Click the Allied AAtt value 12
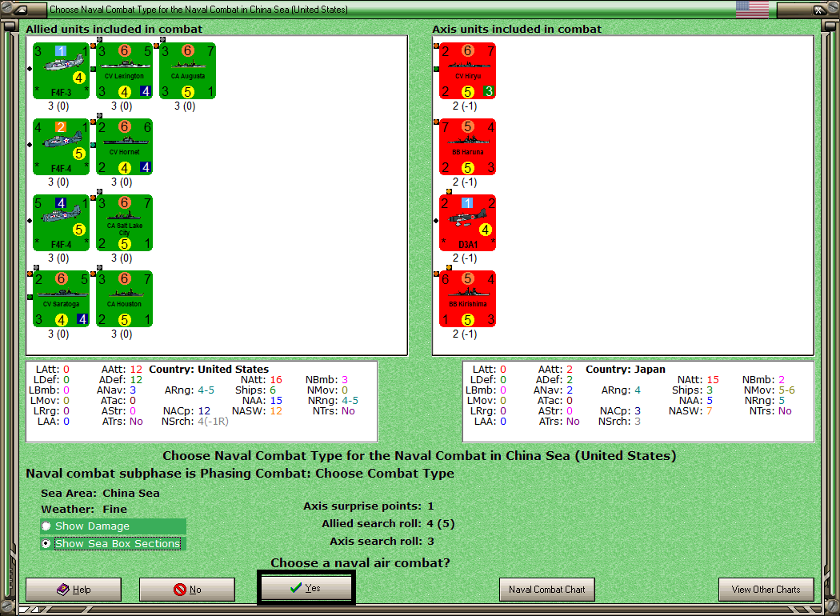The height and width of the screenshot is (616, 840). pos(136,369)
